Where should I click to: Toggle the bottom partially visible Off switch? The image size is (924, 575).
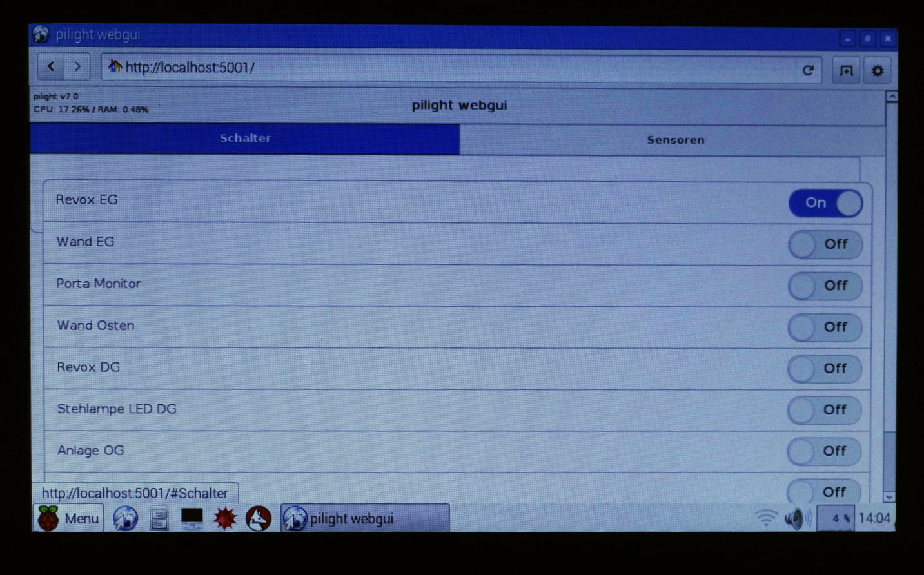click(823, 491)
